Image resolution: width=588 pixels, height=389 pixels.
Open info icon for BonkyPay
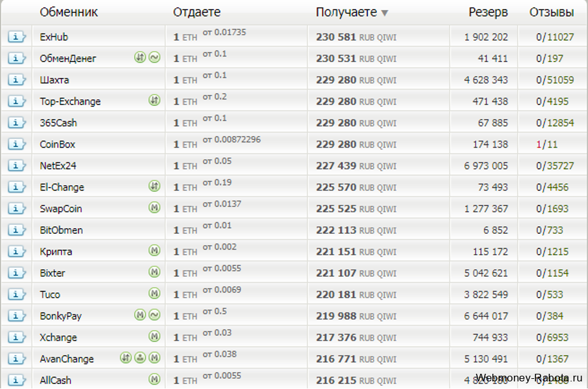pyautogui.click(x=16, y=316)
